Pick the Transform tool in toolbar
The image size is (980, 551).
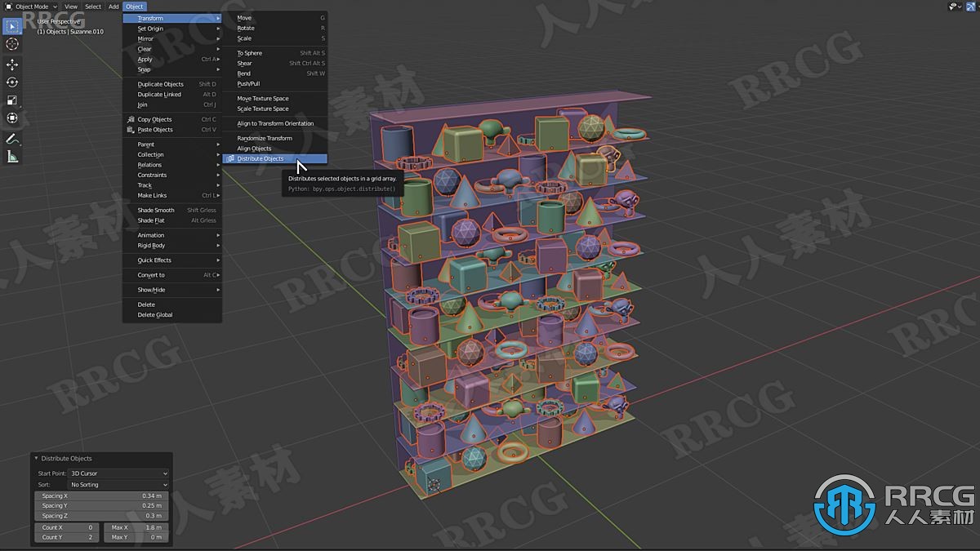click(x=12, y=118)
